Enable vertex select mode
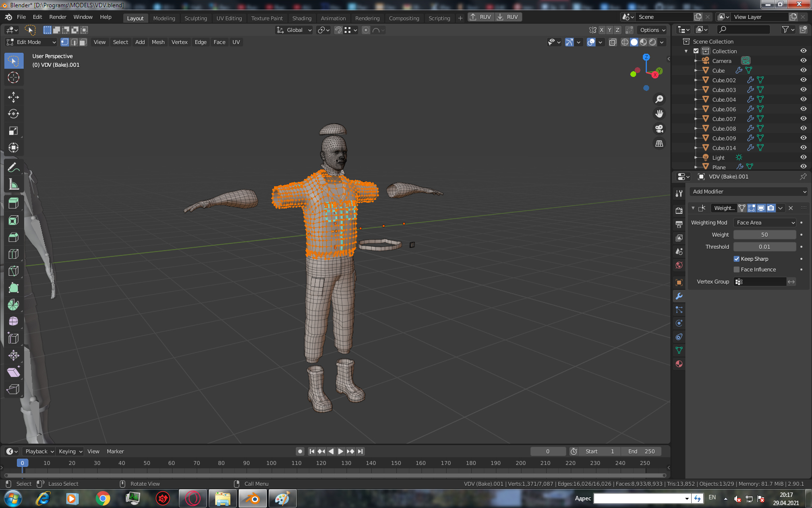 tap(65, 42)
